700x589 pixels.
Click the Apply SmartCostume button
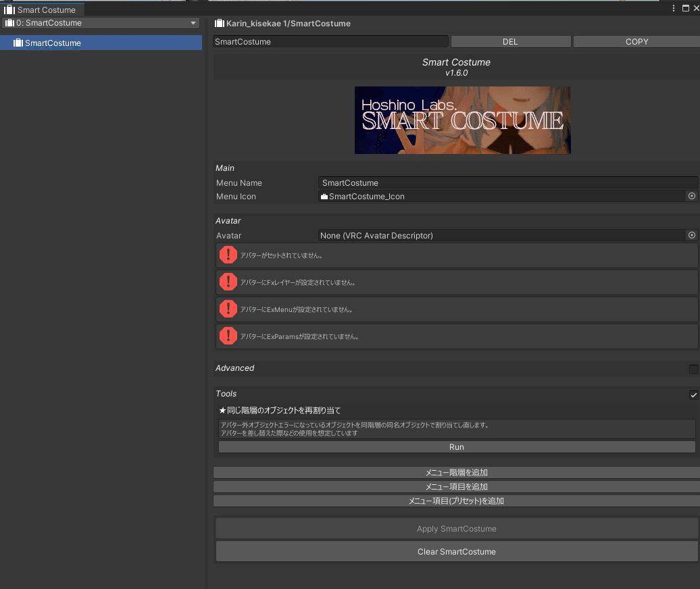(457, 529)
